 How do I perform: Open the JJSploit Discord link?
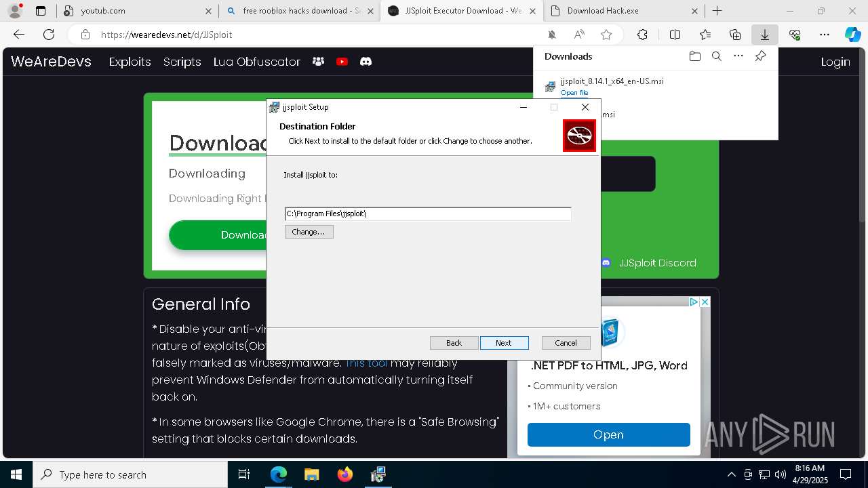point(649,263)
